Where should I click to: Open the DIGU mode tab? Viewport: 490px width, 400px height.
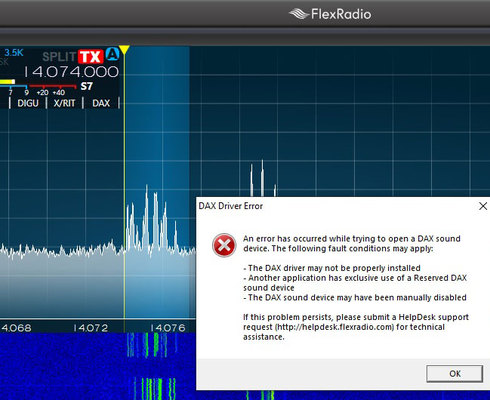(x=28, y=103)
